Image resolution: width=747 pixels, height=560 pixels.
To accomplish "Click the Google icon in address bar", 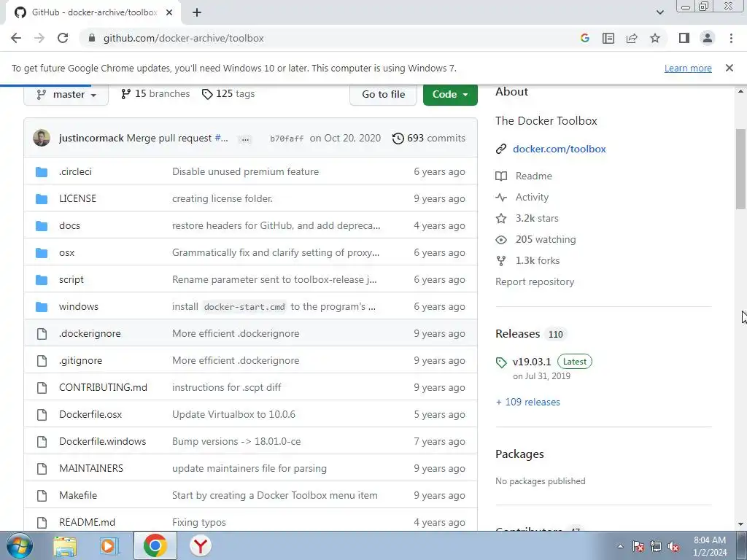I will pyautogui.click(x=584, y=38).
